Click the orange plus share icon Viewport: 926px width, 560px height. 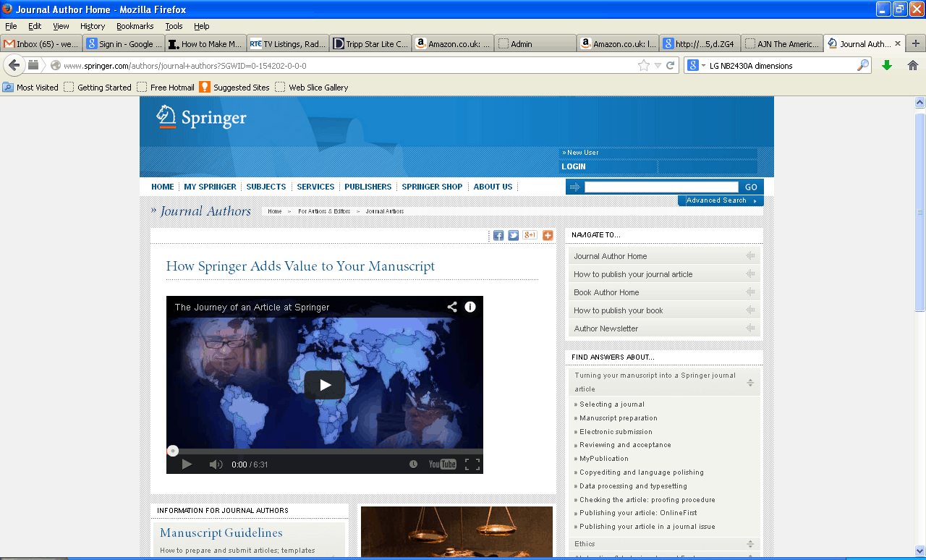(x=548, y=235)
